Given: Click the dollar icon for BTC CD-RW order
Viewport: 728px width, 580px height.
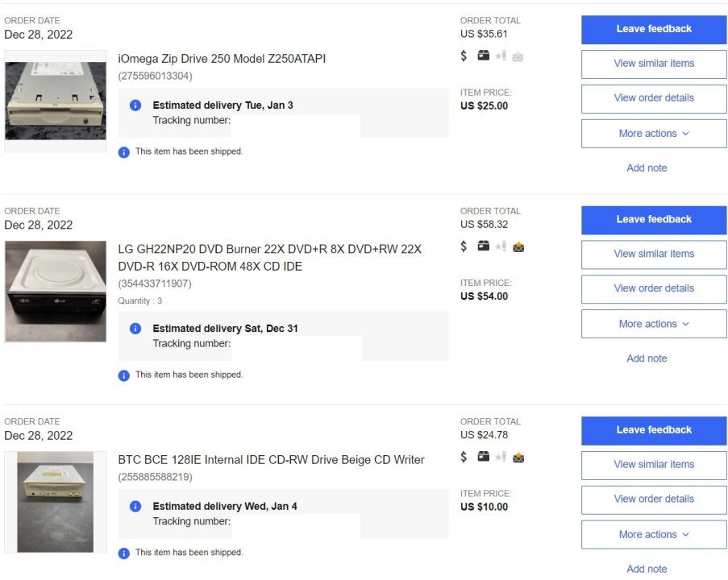Looking at the screenshot, I should [x=464, y=457].
